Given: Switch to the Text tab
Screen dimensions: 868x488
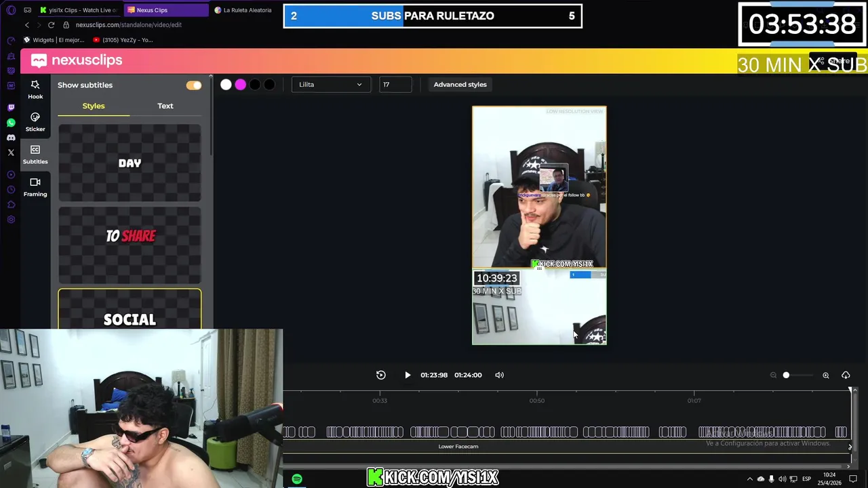Looking at the screenshot, I should pyautogui.click(x=165, y=106).
